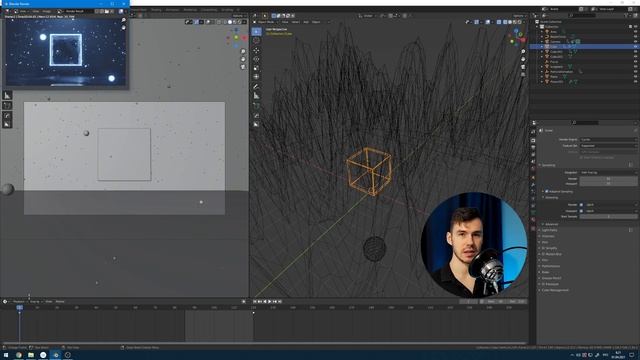
Task: Open the Material properties tab icon
Action: pyautogui.click(x=533, y=220)
